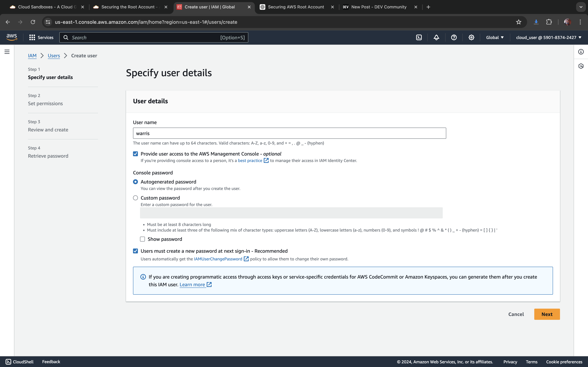Viewport: 588px width, 367px height.
Task: Open the AWS support help icon
Action: [x=454, y=37]
